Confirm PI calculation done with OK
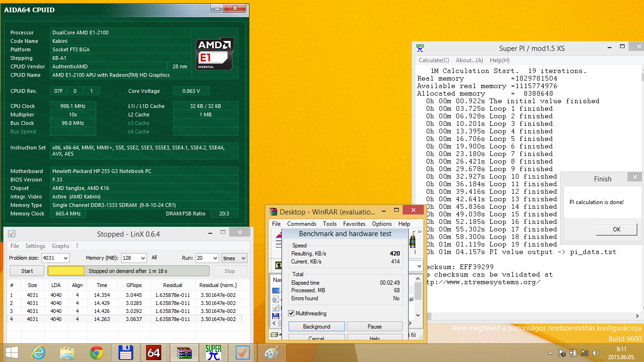Image resolution: width=644 pixels, height=362 pixels. click(617, 230)
